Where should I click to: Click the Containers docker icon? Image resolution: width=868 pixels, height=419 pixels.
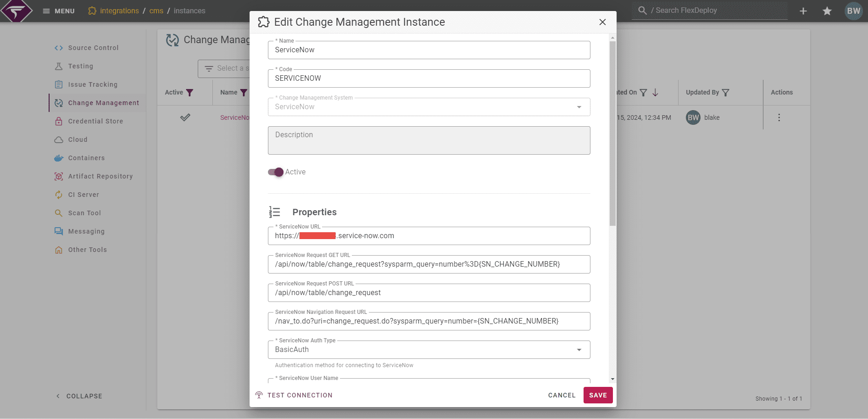click(59, 158)
